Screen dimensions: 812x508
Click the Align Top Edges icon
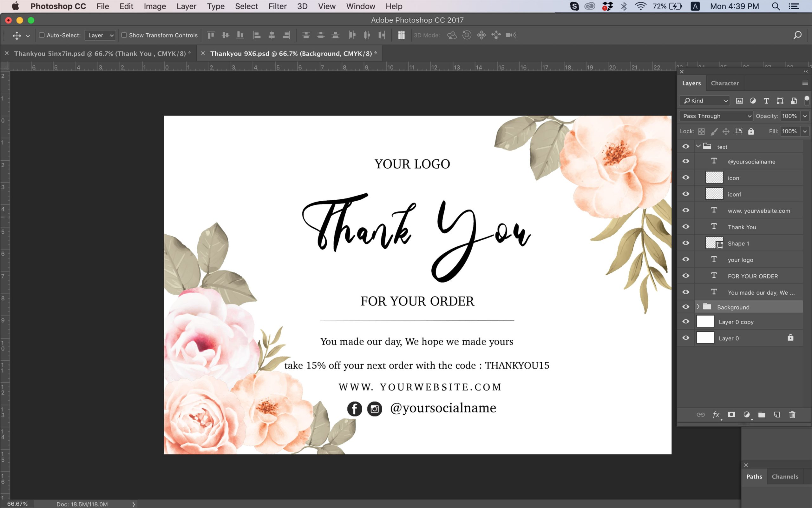tap(211, 35)
